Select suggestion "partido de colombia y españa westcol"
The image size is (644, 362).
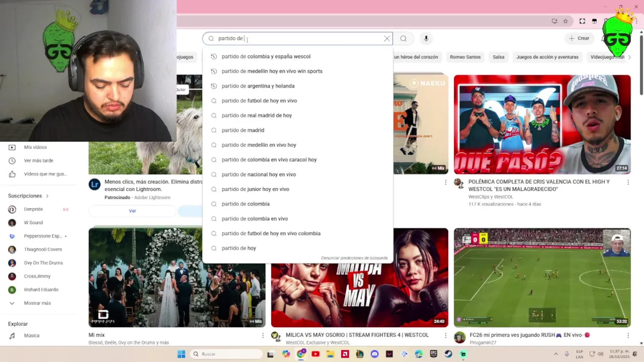(x=297, y=56)
